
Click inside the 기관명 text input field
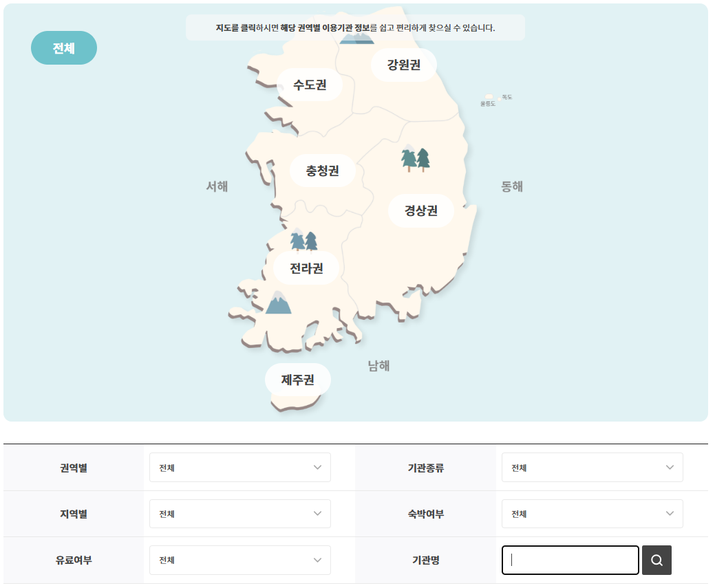(x=570, y=560)
